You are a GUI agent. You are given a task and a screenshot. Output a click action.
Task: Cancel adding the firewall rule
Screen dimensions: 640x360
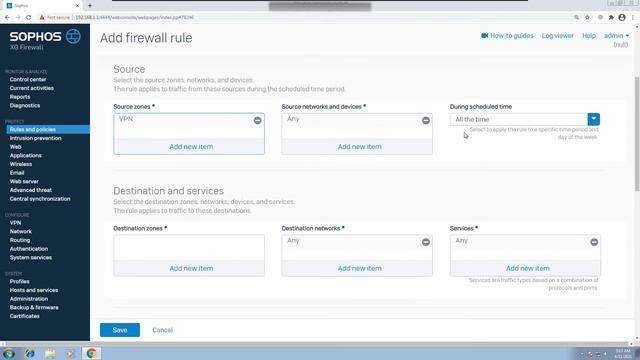tap(162, 330)
